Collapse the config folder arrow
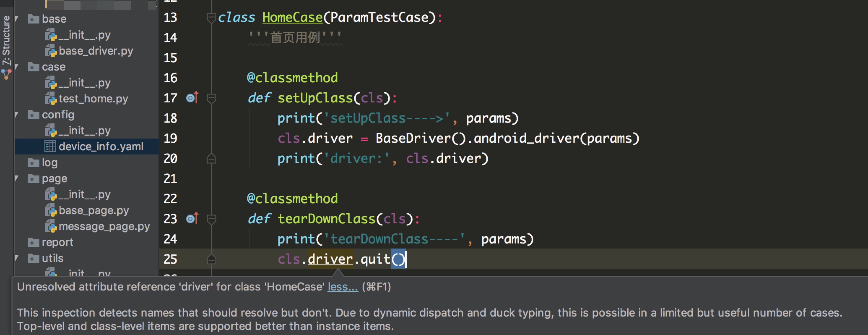This screenshot has height=335, width=868. pyautogui.click(x=17, y=115)
